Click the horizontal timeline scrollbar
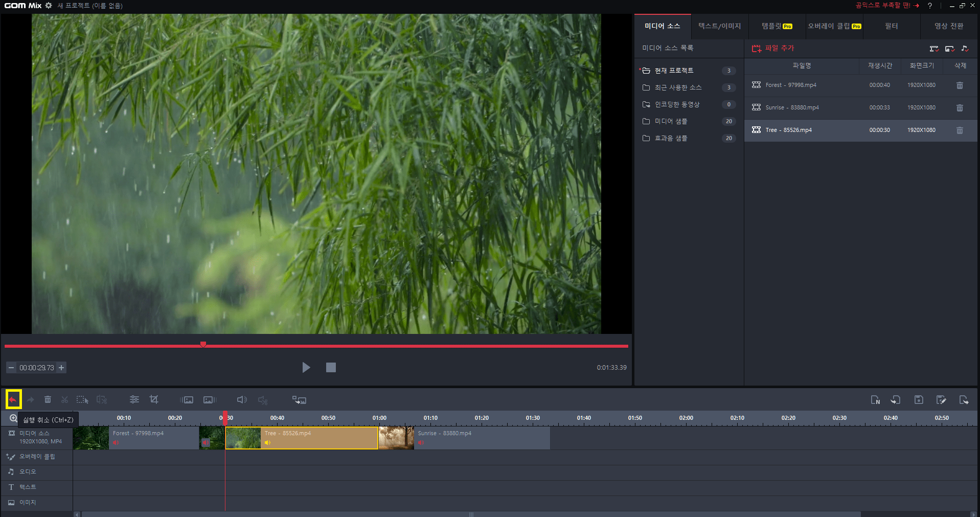Image resolution: width=980 pixels, height=517 pixels. (x=471, y=514)
